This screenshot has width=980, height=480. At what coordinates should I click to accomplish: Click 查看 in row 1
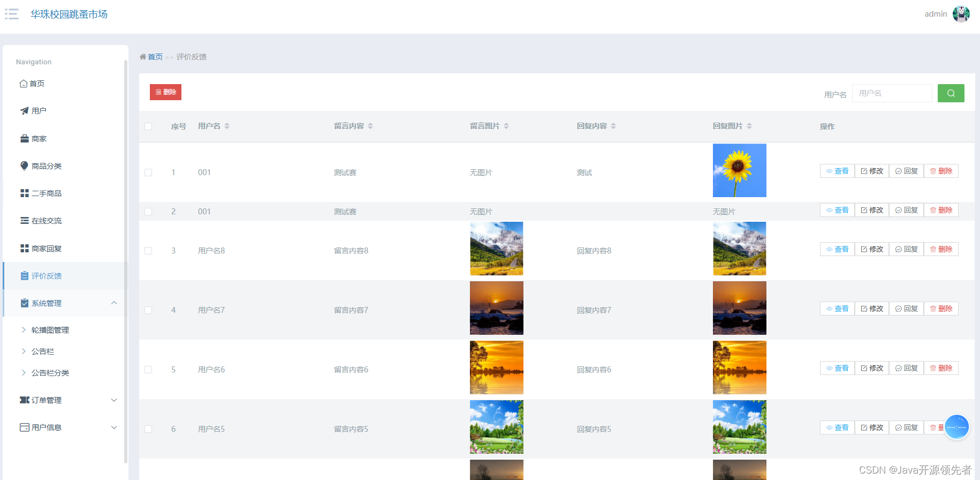coord(837,171)
